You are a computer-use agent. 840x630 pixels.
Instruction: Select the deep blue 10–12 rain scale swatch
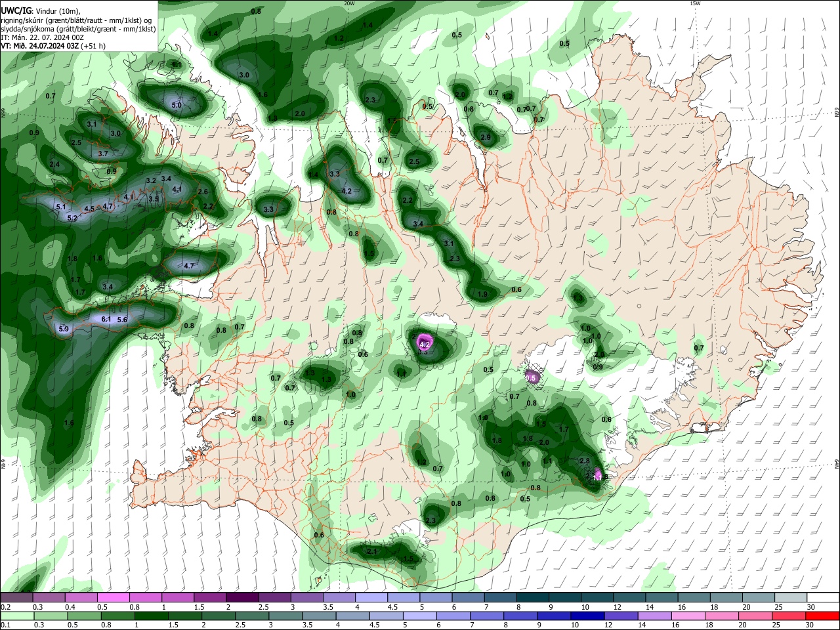587,616
